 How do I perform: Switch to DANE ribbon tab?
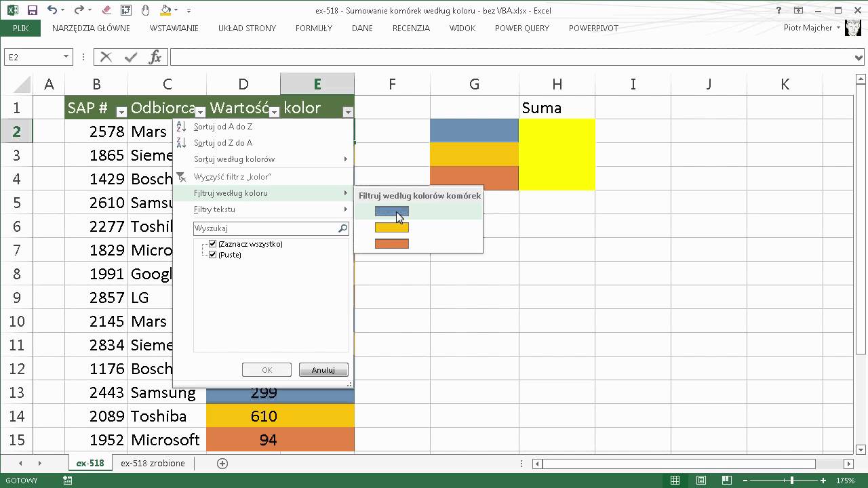point(363,28)
